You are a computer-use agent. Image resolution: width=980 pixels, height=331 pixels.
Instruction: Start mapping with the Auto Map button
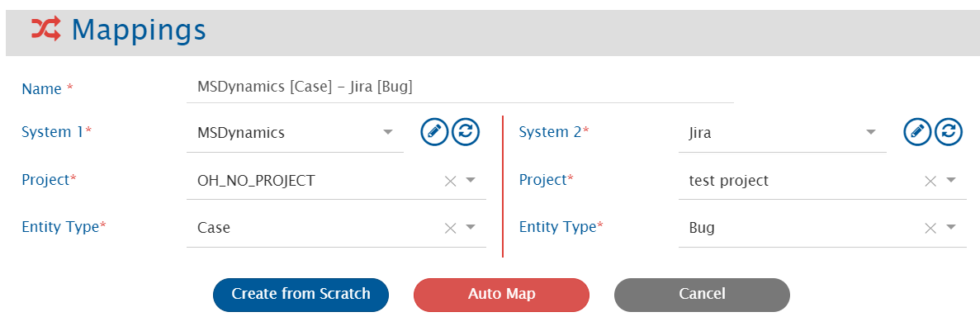501,295
